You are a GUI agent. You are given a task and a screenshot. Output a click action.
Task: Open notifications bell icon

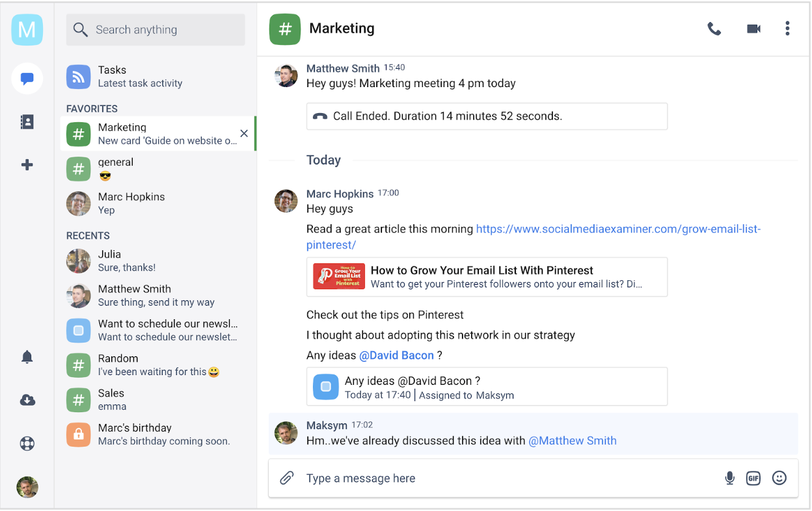27,357
